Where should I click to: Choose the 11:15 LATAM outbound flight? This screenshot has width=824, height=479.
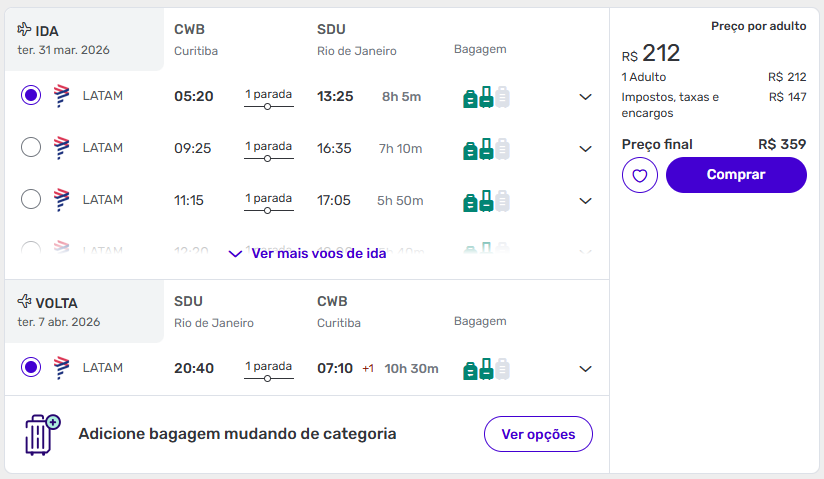pos(31,200)
